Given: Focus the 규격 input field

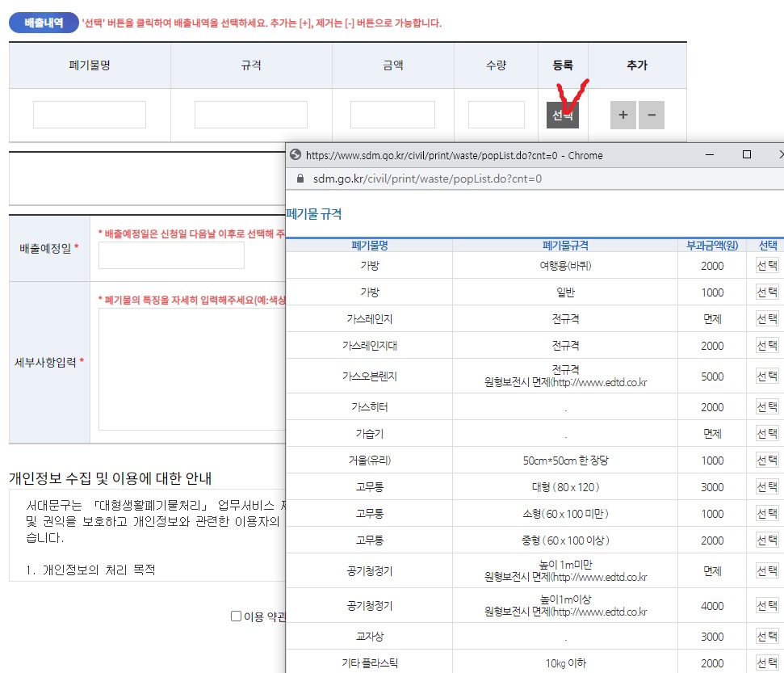Looking at the screenshot, I should pyautogui.click(x=251, y=115).
